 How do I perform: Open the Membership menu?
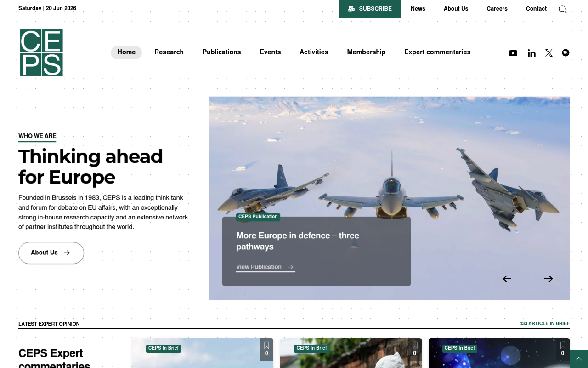coord(366,52)
